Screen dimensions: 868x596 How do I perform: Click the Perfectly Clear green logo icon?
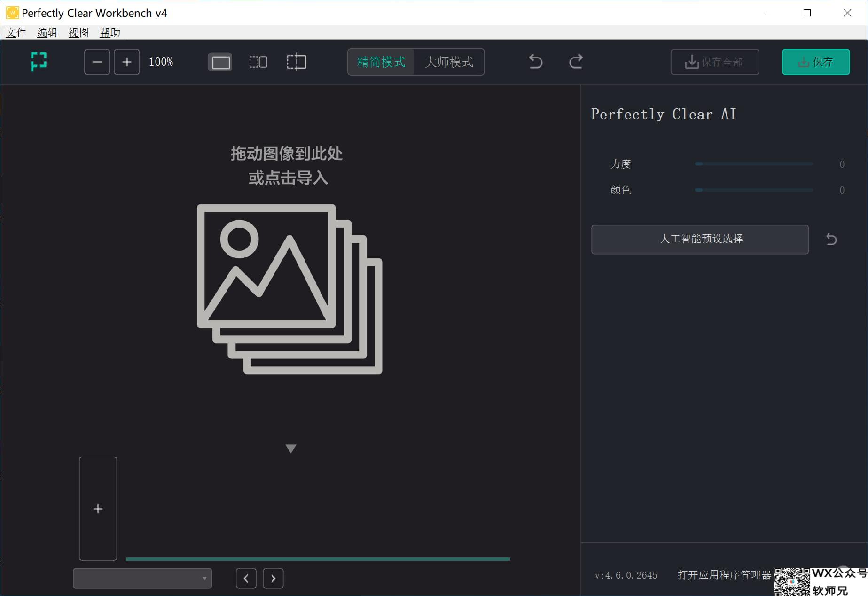click(x=39, y=62)
